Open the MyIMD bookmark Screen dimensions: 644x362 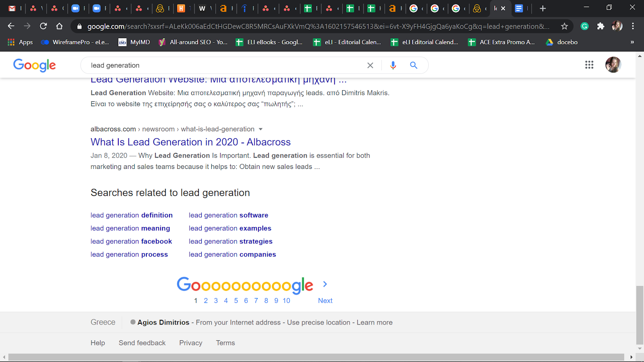click(x=134, y=42)
